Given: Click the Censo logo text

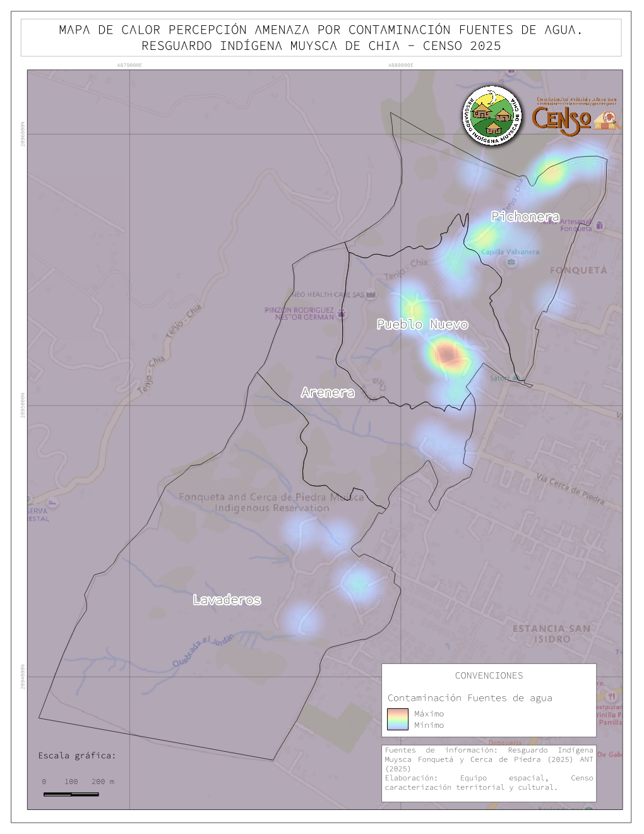Looking at the screenshot, I should (561, 119).
